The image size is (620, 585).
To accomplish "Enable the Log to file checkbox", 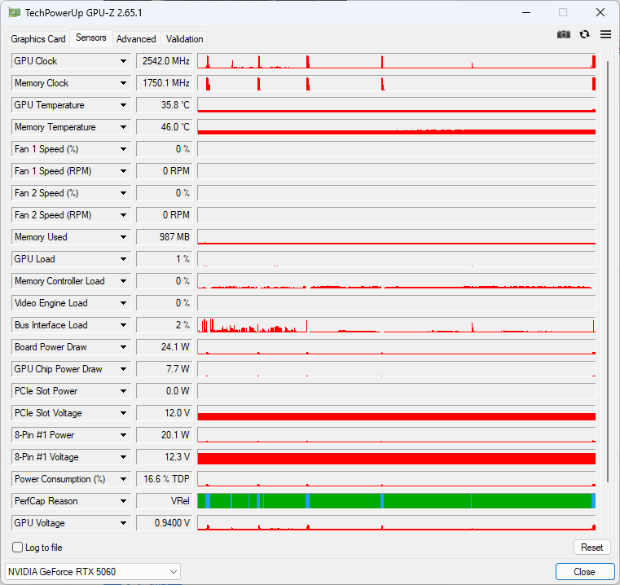I will [17, 547].
